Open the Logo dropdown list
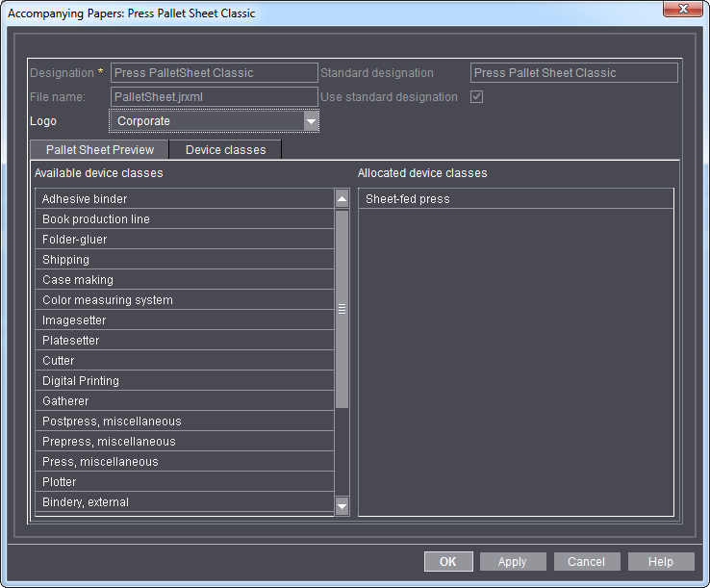The height and width of the screenshot is (588, 710). tap(311, 121)
